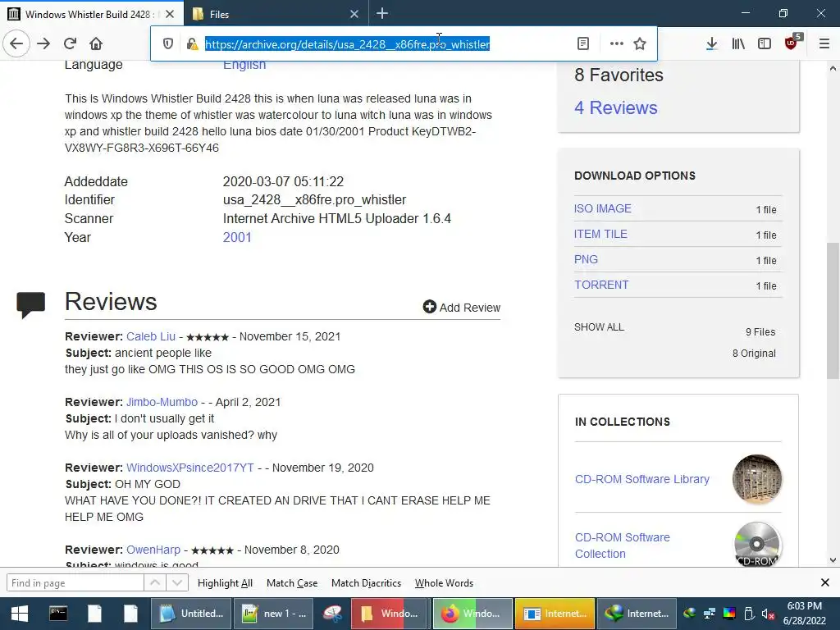Bookmark this page with the star
This screenshot has width=840, height=630.
640,44
